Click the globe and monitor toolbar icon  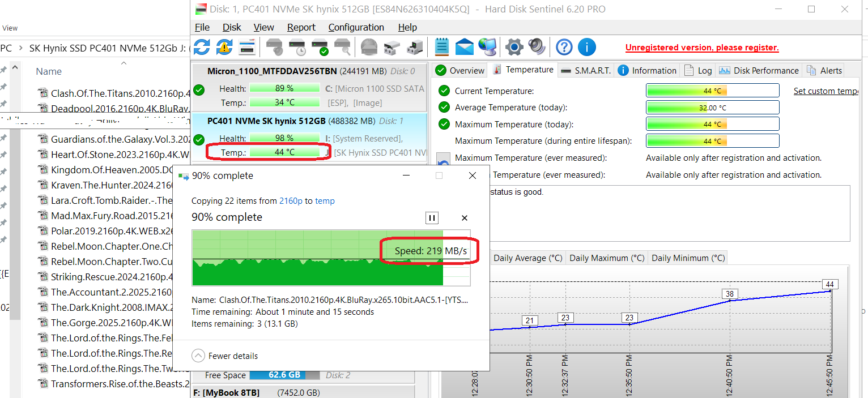pyautogui.click(x=487, y=47)
